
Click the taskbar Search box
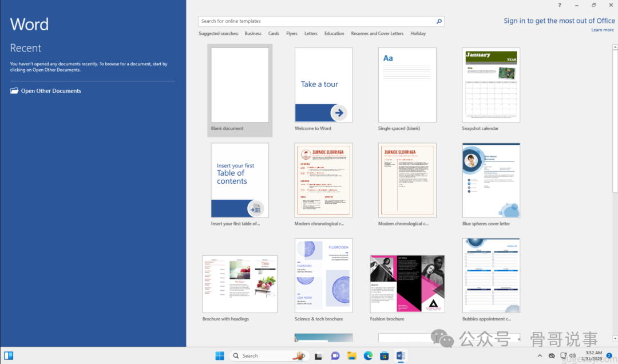point(269,356)
